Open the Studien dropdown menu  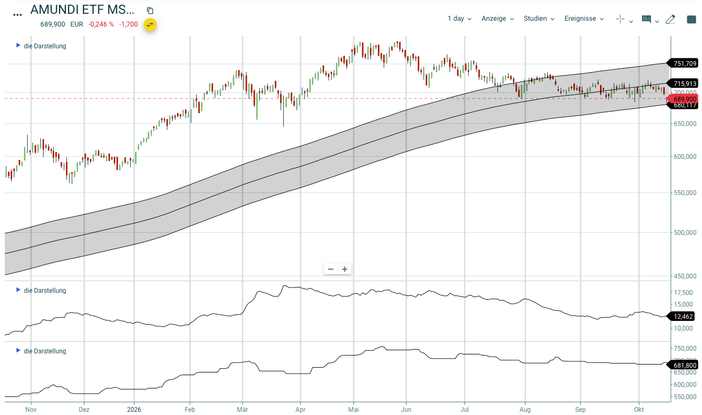[x=539, y=18]
